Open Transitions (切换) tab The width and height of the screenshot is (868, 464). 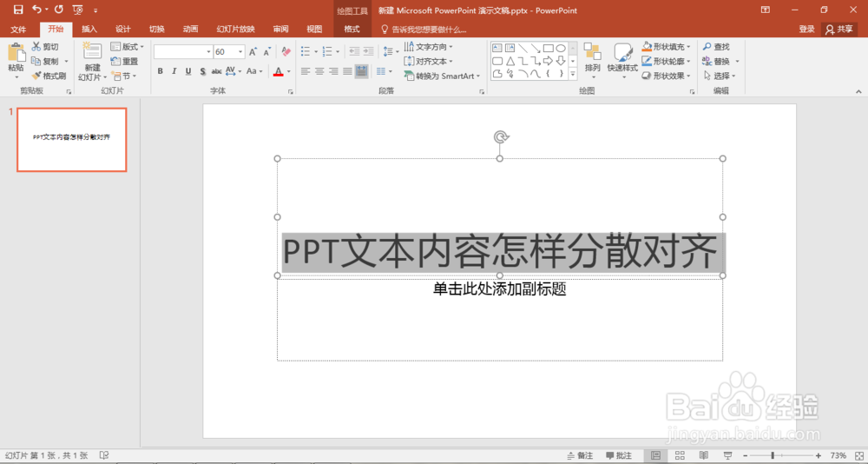click(x=156, y=30)
